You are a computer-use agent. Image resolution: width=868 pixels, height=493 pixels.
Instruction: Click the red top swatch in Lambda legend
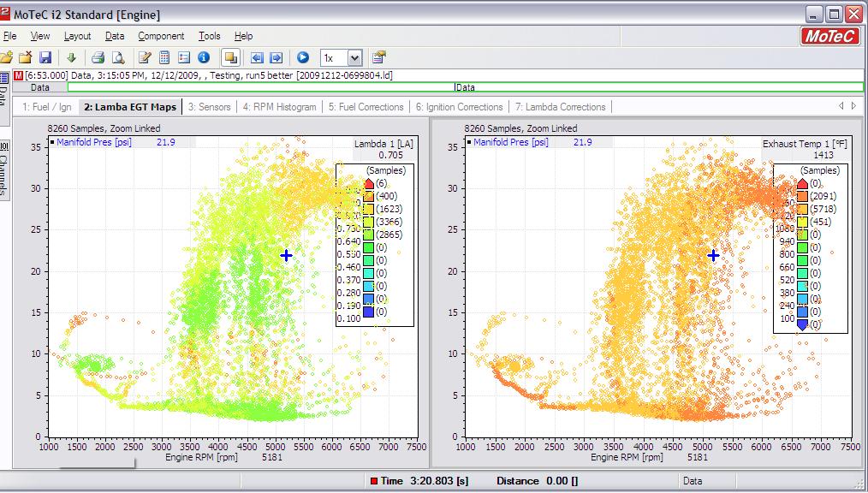click(x=369, y=183)
